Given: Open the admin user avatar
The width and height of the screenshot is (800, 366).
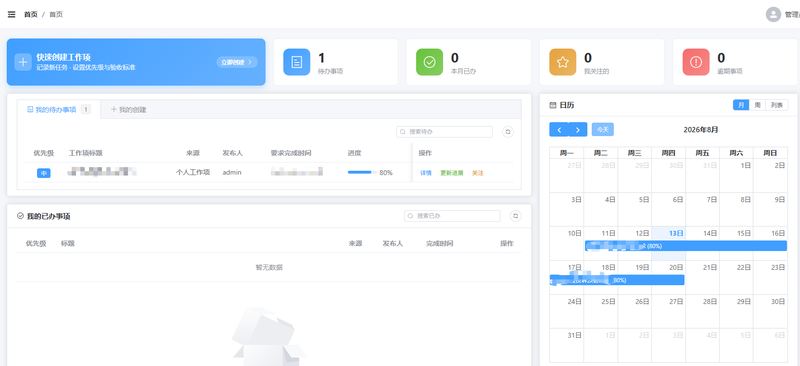Looking at the screenshot, I should (x=773, y=14).
